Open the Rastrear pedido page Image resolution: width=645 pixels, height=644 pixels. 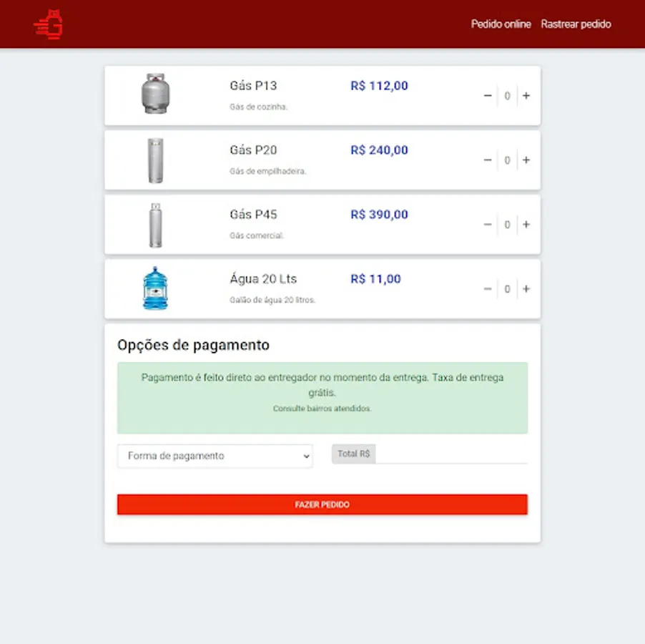click(x=576, y=24)
